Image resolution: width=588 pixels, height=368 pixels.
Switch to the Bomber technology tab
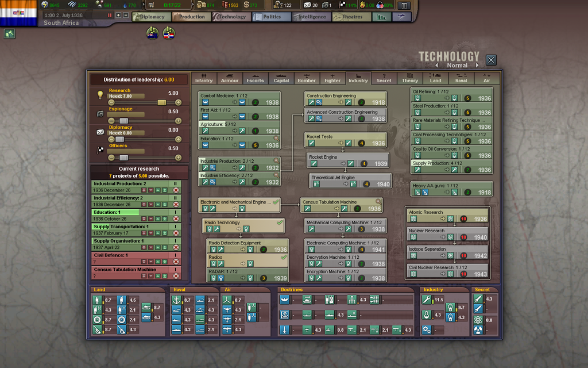(307, 78)
